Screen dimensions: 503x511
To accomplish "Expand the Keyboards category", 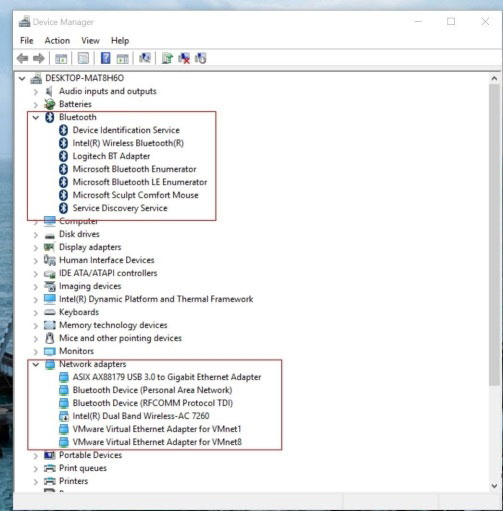I will pos(36,312).
